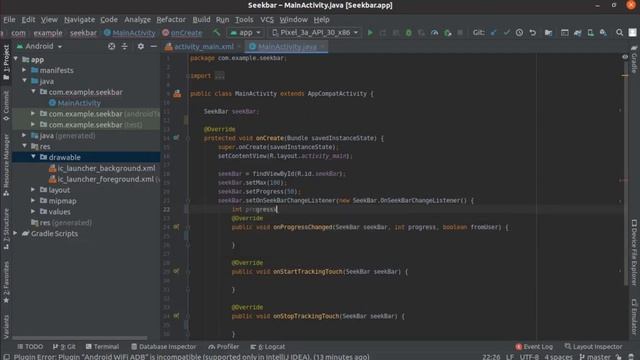Click the seekbar breadcrumb in navigation bar
Viewport: 640px width, 360px height.
pos(83,33)
